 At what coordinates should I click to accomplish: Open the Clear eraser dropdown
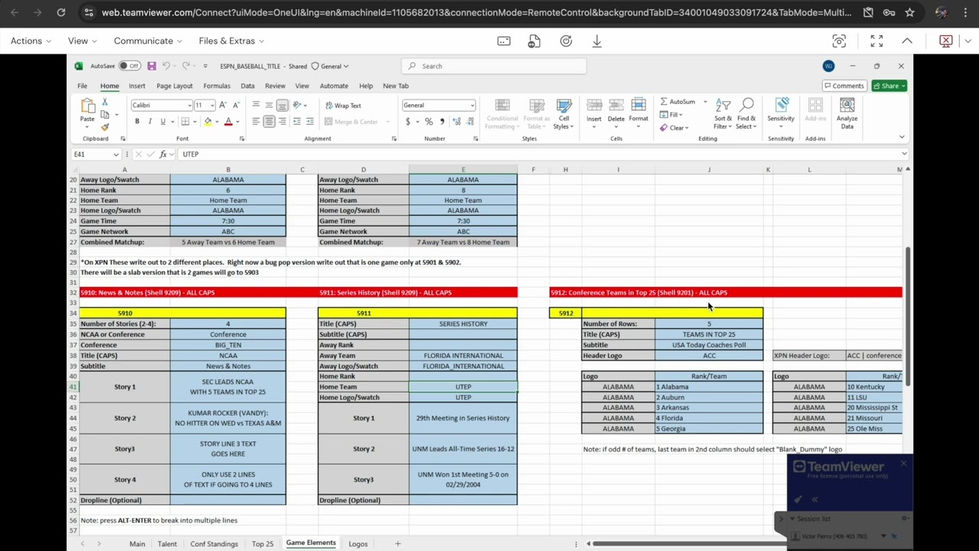click(x=674, y=128)
